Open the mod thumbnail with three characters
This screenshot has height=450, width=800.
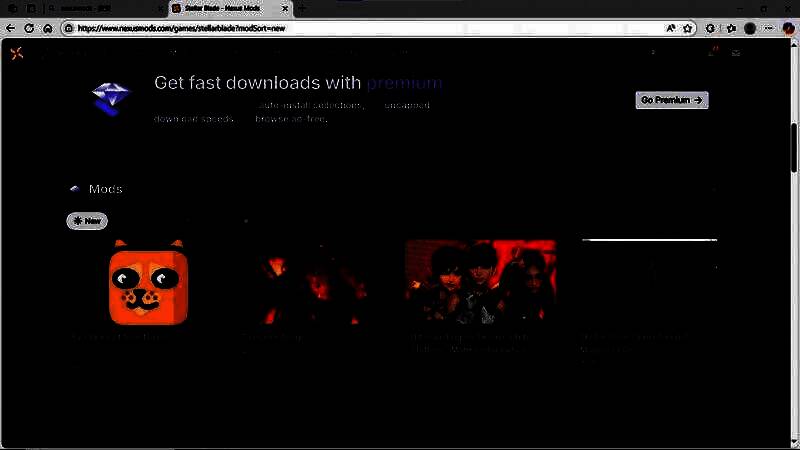point(480,282)
